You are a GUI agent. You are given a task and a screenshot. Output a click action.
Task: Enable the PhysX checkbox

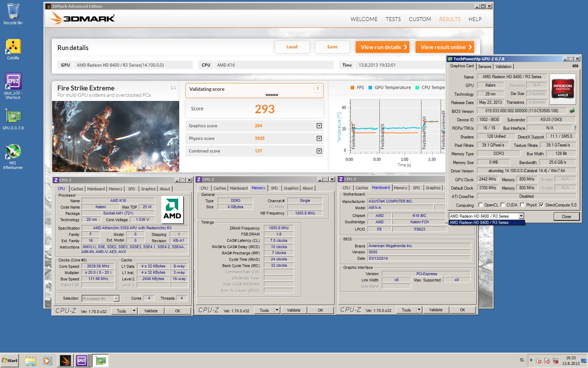522,205
